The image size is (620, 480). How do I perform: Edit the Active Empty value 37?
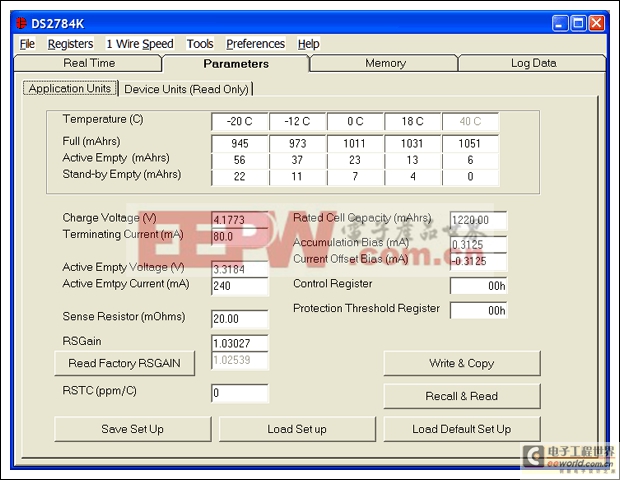click(297, 160)
